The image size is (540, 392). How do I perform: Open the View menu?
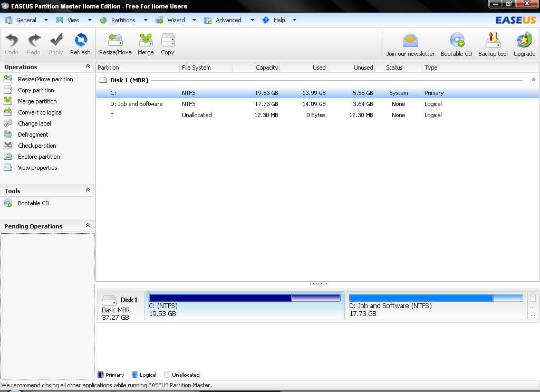[73, 20]
